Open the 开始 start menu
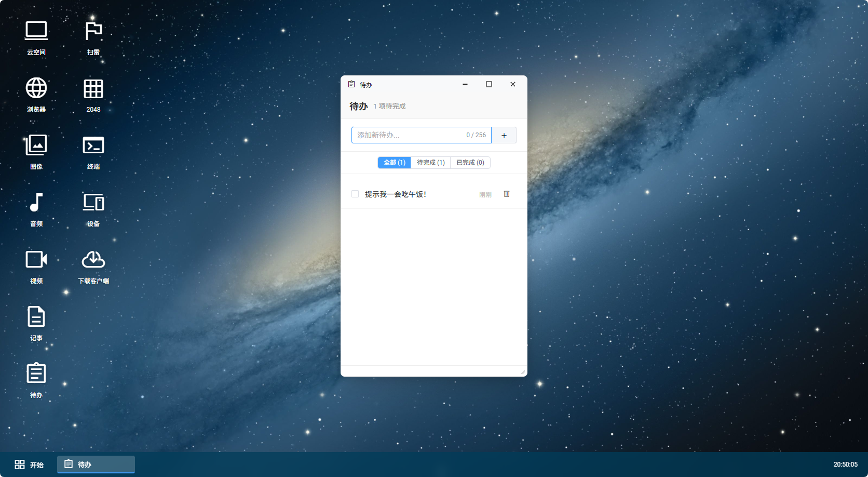The width and height of the screenshot is (868, 477). pos(29,465)
